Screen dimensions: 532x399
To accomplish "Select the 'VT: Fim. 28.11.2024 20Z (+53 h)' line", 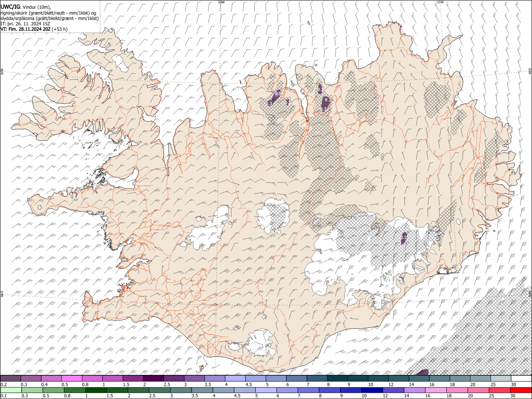I will (34, 29).
